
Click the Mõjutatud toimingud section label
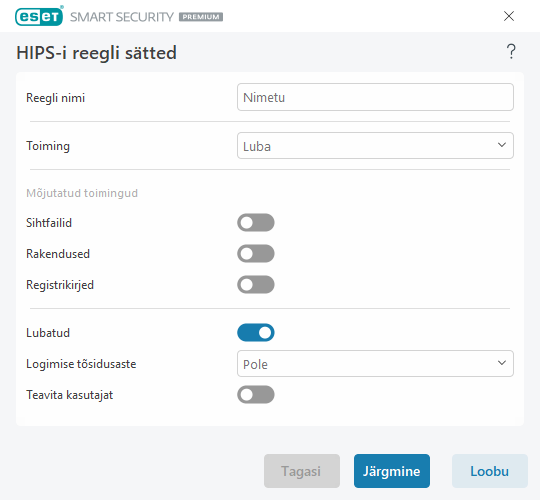point(82,193)
